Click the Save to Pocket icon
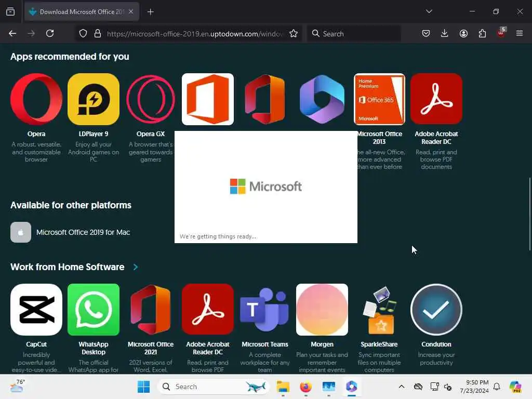This screenshot has height=399, width=532. coord(426,33)
